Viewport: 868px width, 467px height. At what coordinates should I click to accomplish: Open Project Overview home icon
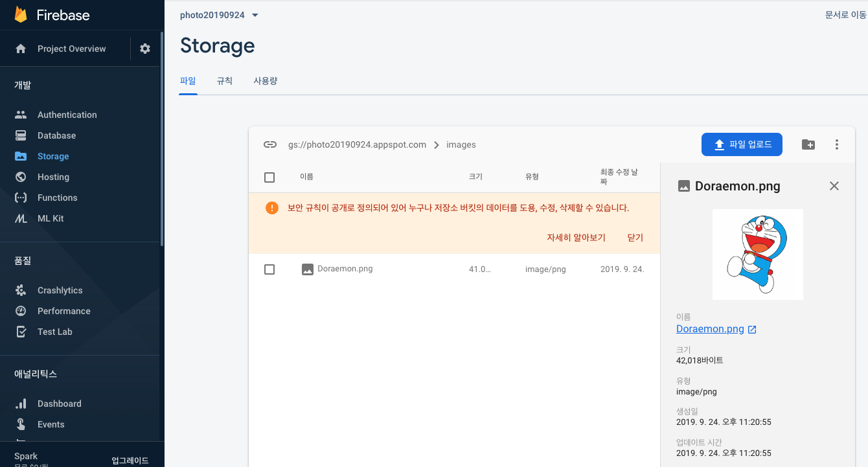[x=21, y=49]
